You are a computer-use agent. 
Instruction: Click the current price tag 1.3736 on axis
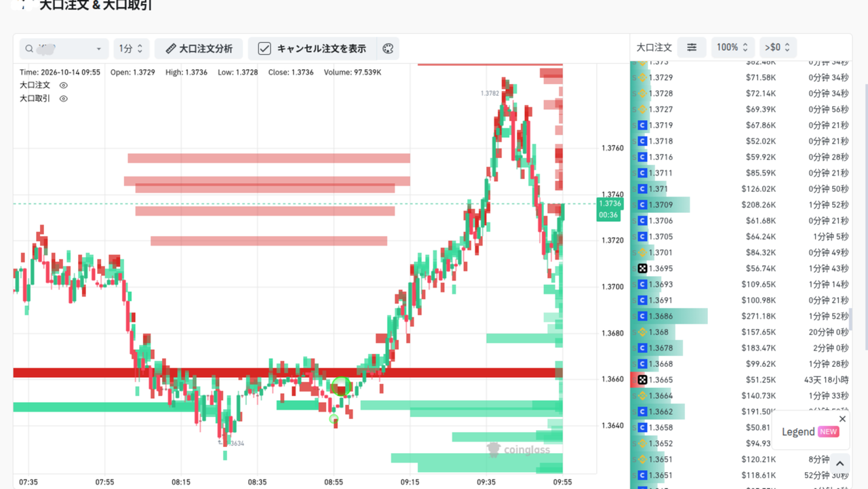point(609,203)
